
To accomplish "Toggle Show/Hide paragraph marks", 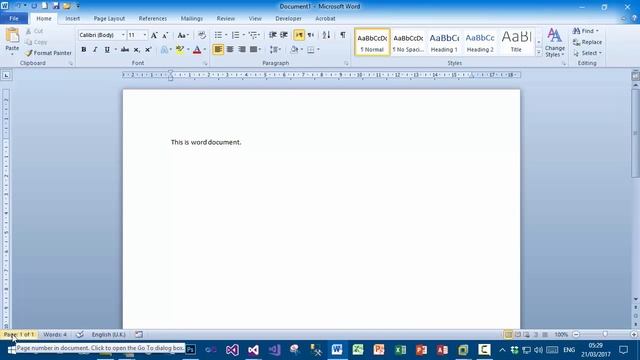I will pyautogui.click(x=343, y=35).
